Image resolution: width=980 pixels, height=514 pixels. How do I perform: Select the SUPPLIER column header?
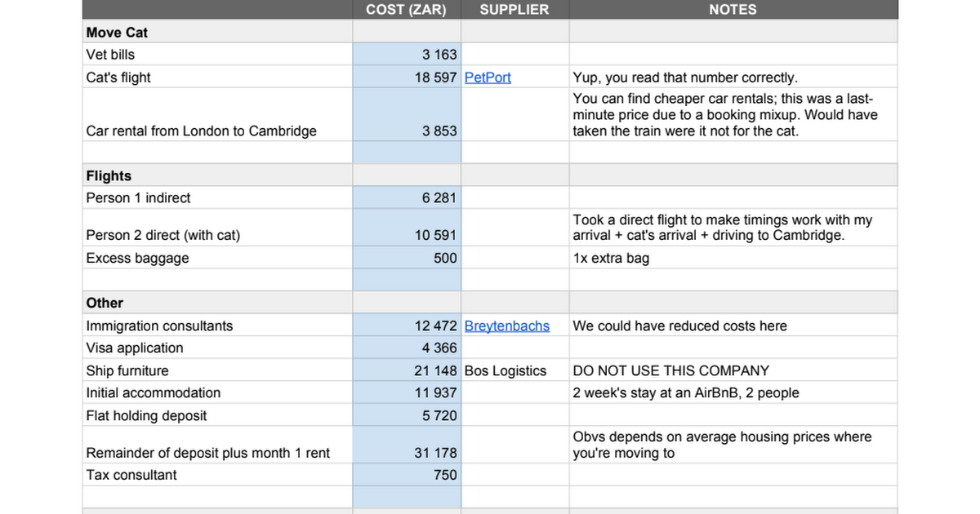click(514, 10)
